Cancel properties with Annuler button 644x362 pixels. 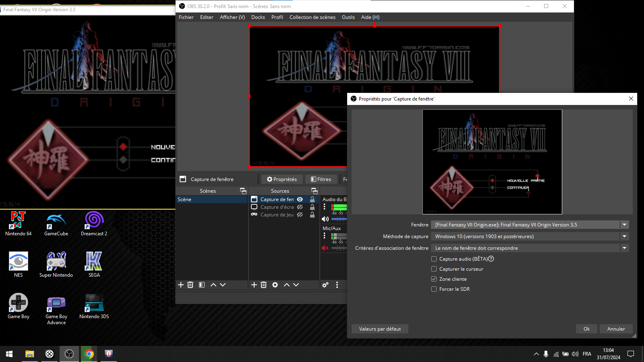click(x=616, y=329)
